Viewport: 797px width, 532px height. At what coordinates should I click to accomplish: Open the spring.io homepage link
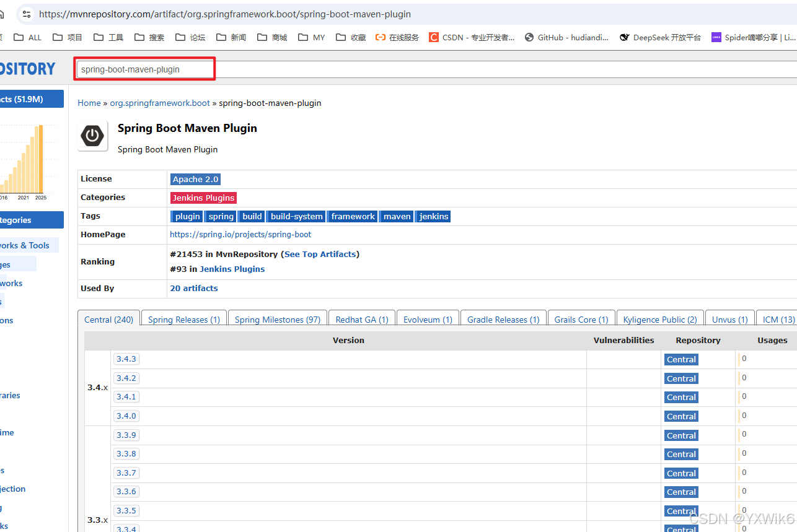click(x=240, y=235)
